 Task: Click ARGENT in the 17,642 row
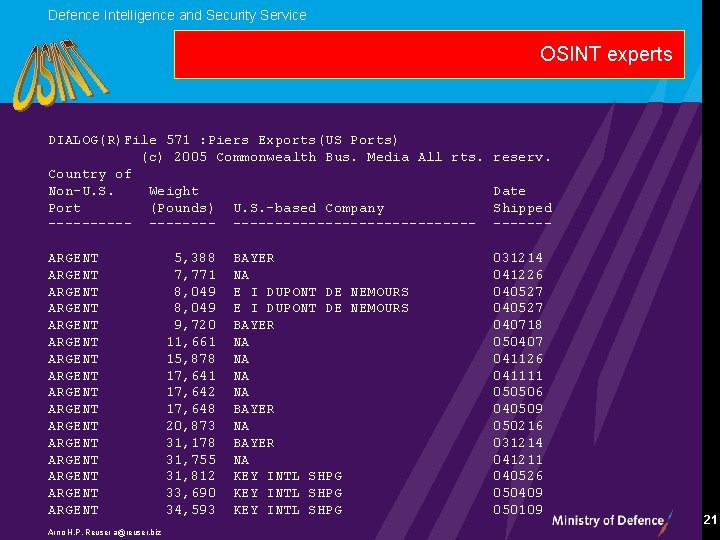(x=73, y=393)
